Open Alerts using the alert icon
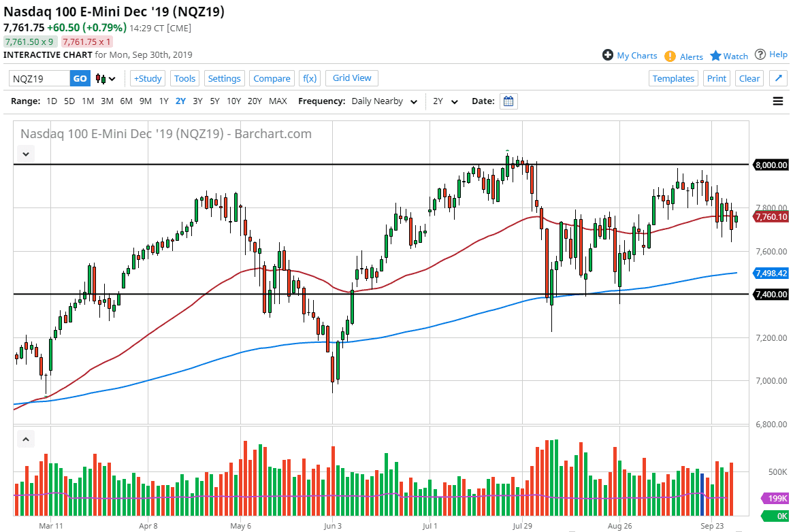This screenshot has height=532, width=793. point(670,56)
